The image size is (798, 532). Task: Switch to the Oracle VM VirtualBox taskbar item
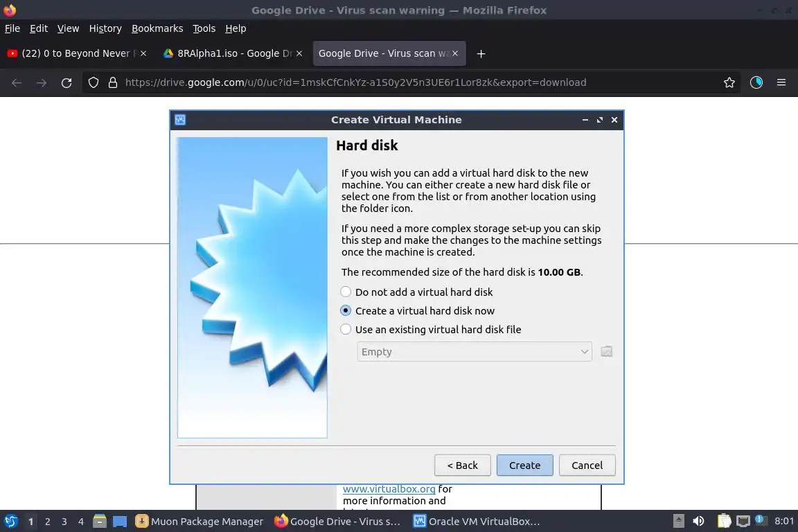tap(477, 522)
